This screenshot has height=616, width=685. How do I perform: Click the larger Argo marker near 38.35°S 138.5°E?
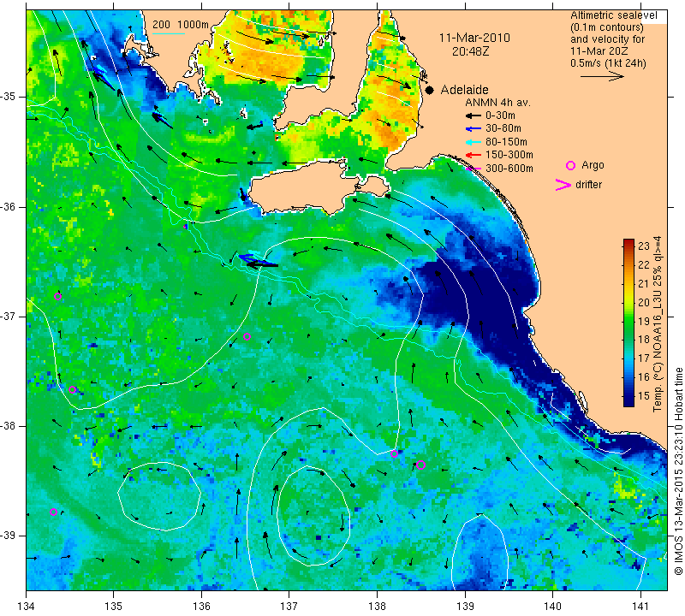[x=420, y=465]
